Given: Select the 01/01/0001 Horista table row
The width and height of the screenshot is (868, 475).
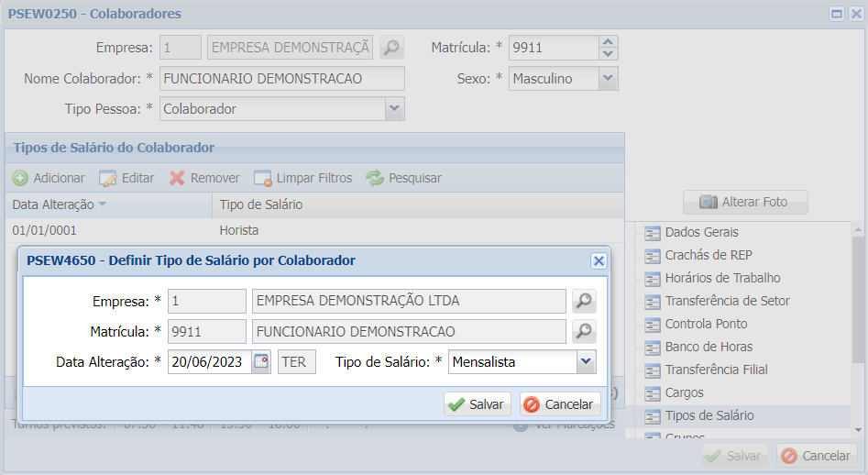Looking at the screenshot, I should (x=314, y=230).
